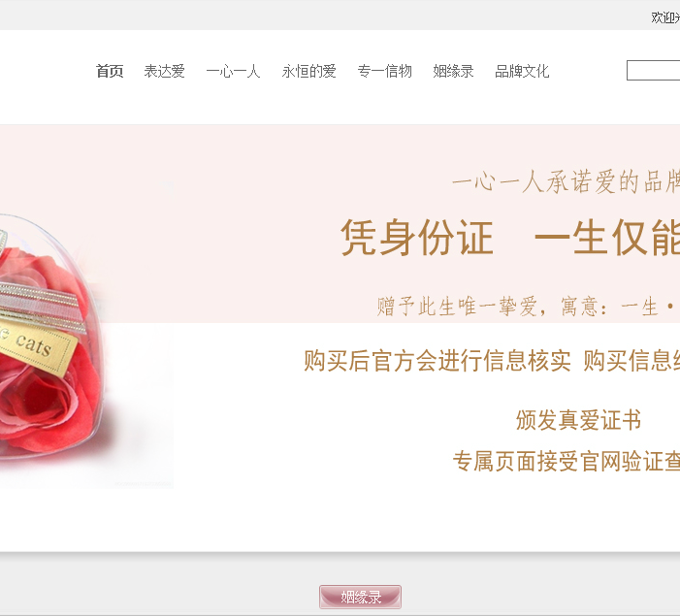Click the 赠予此生唯一挚爱 banner text
The image size is (680, 616).
(x=457, y=307)
